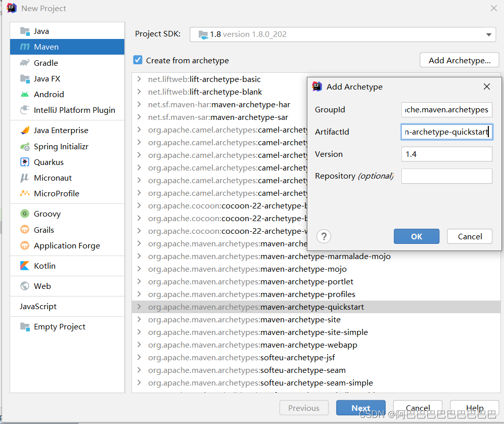
Task: Expand maven-archetype-webapp entry
Action: (x=139, y=345)
